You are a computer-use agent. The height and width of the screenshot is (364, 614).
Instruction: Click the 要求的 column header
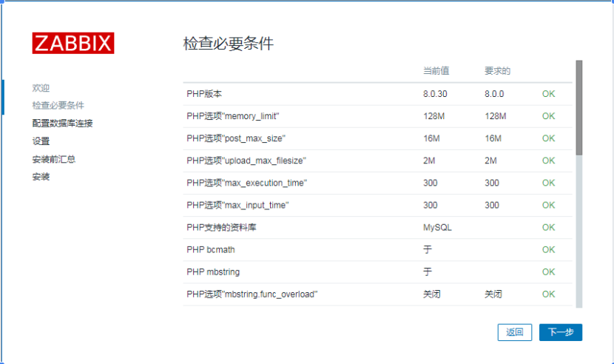(x=498, y=71)
